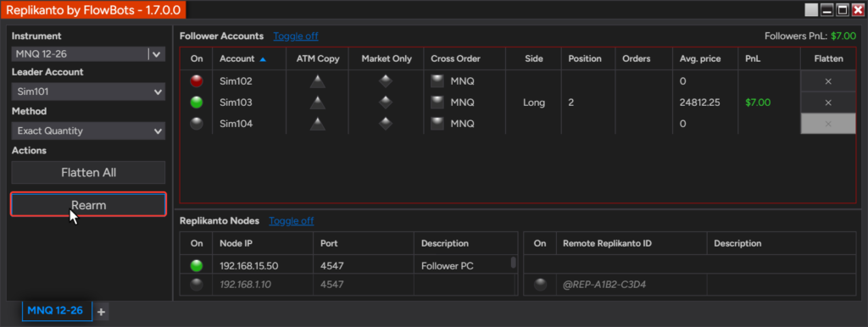Click the light grey square window button
Viewport: 868px width, 327px height.
[x=811, y=9]
